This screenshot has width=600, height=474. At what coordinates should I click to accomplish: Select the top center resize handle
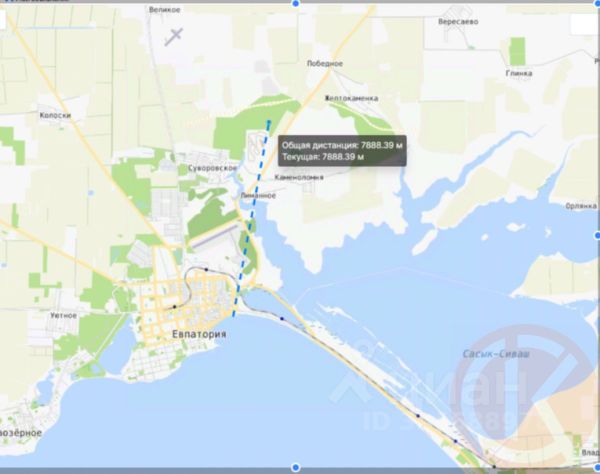coord(295,3)
